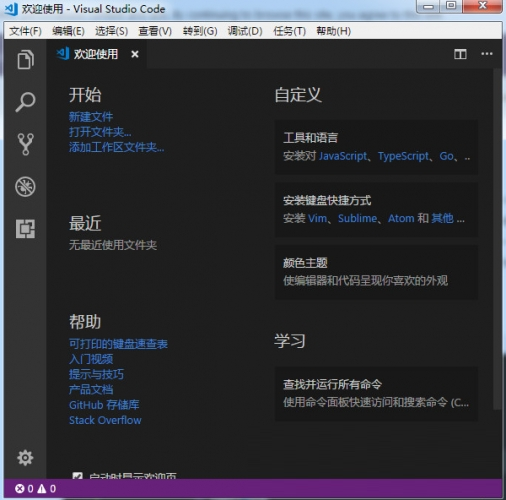Open the 提示与技巧 link
Image resolution: width=506 pixels, height=500 pixels.
click(x=96, y=374)
